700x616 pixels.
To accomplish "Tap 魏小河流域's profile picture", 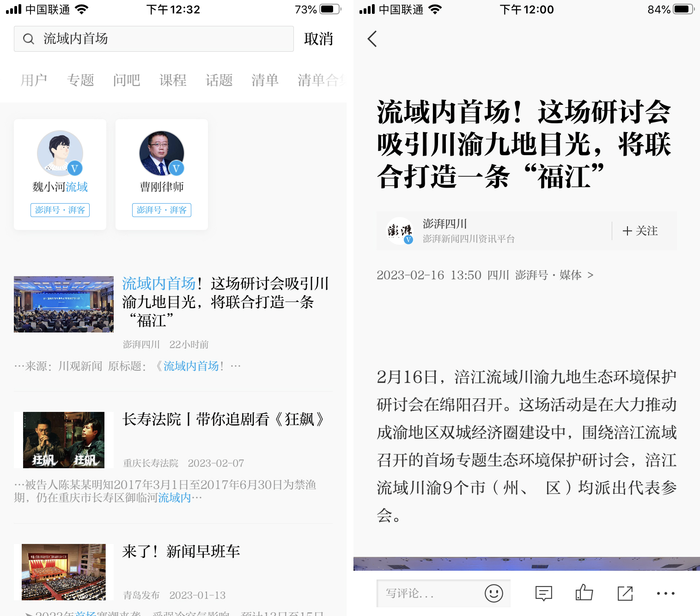I will click(60, 154).
